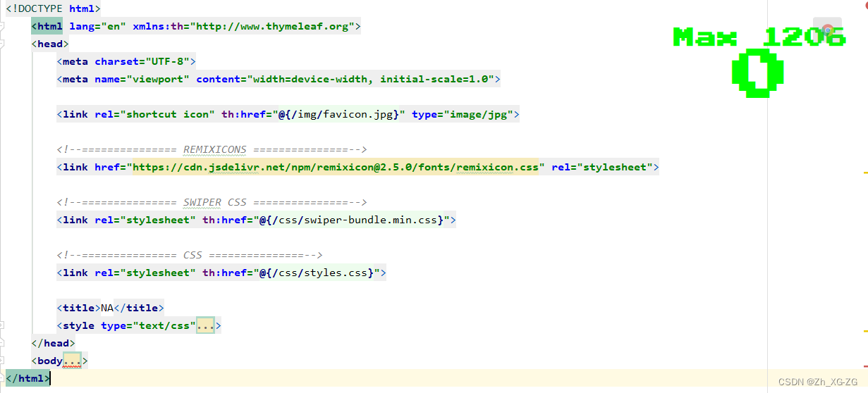Click the viewport meta tag line

coord(279,79)
